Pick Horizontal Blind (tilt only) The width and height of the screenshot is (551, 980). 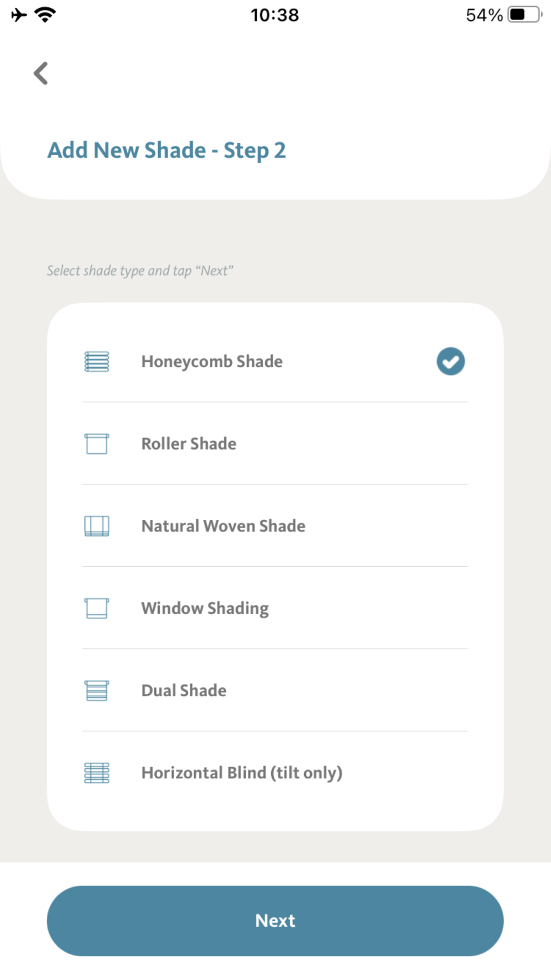(275, 773)
